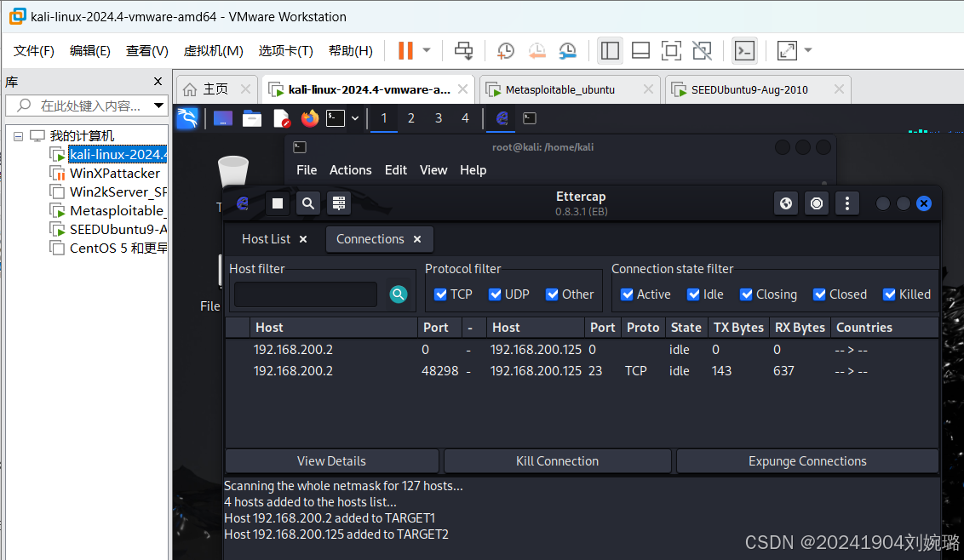Open the Kali terminal emulator icon
The width and height of the screenshot is (964, 560).
pyautogui.click(x=335, y=118)
